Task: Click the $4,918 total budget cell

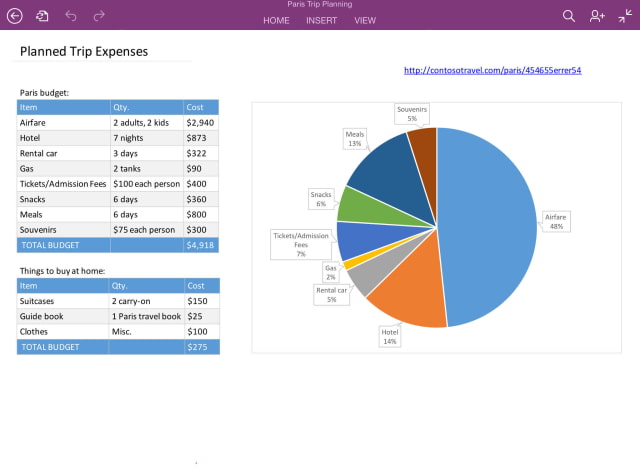Action: [x=201, y=245]
